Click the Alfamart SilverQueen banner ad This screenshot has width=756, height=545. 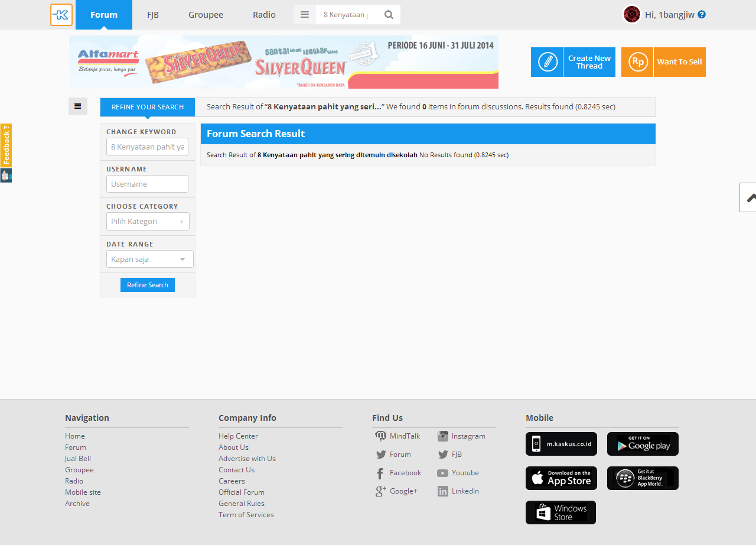[x=283, y=62]
